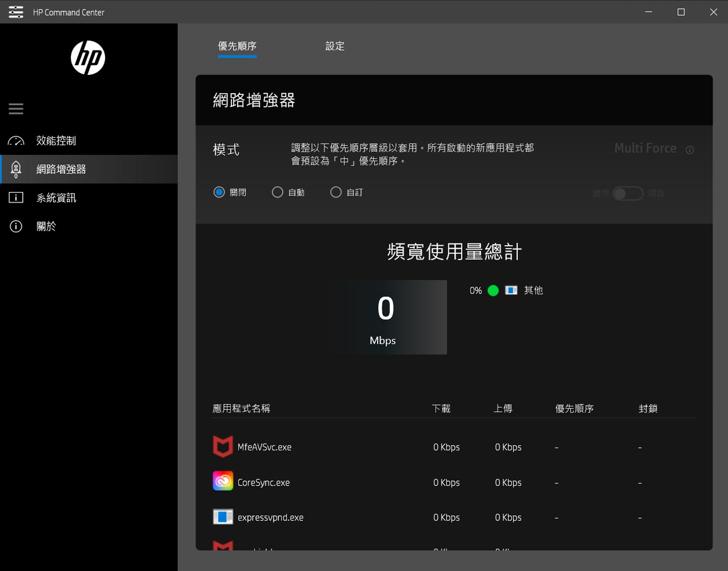Click the ExpressVPN icon beside expressvpnd.exe
This screenshot has width=728, height=571.
222,516
